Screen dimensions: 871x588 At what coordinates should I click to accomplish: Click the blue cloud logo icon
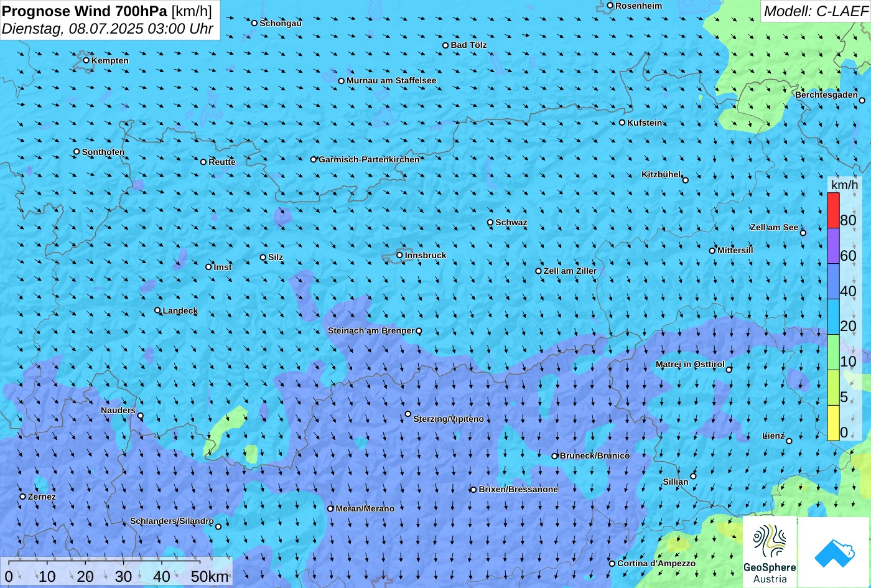834,552
